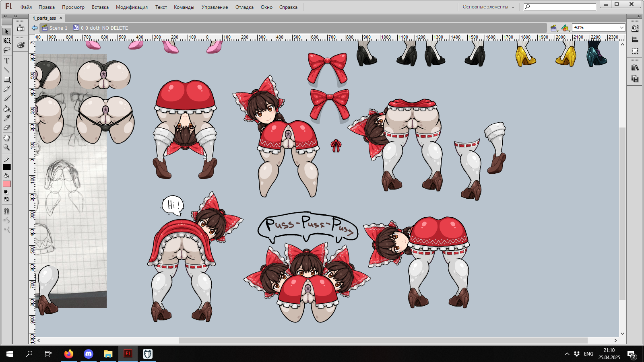644x362 pixels.
Task: Select the Lasso tool
Action: pos(7,50)
